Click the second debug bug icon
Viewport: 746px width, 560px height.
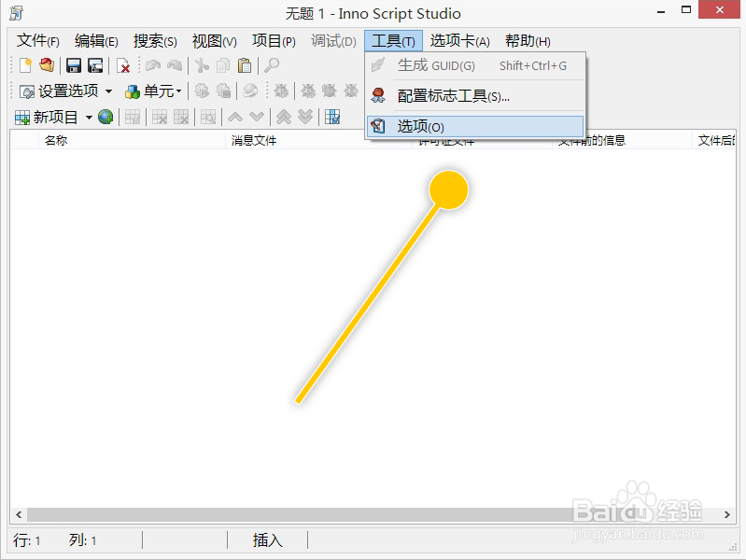pos(308,91)
